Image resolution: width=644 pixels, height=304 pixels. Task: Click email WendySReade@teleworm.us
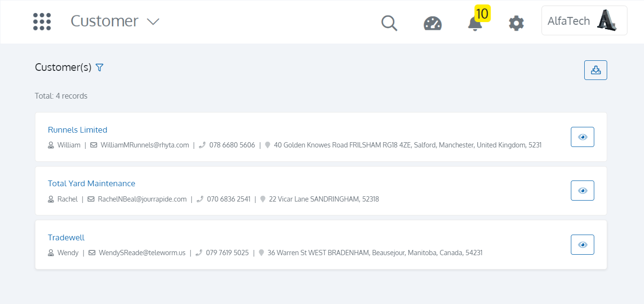pyautogui.click(x=142, y=253)
